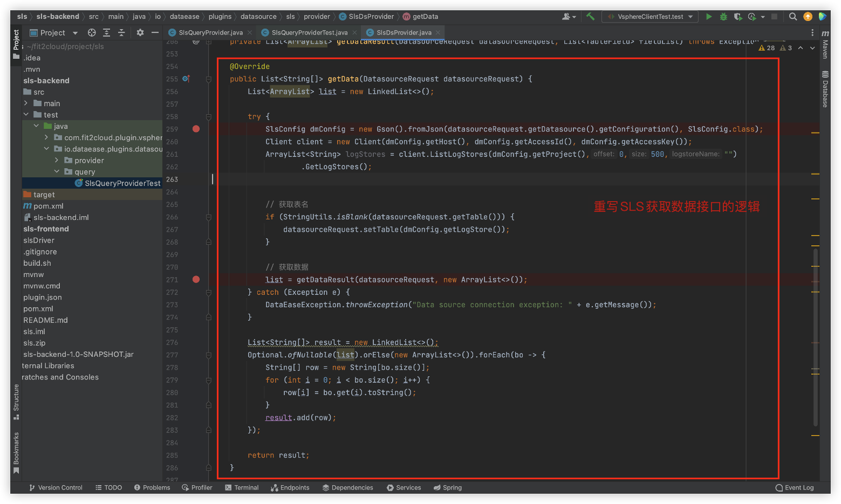Collapse the query package
Viewport: 841px width, 504px height.
(57, 171)
